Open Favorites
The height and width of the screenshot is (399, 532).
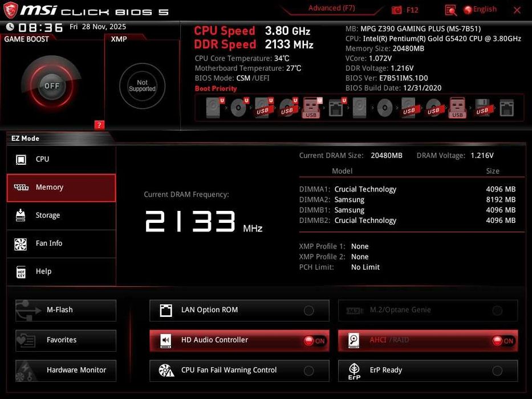(66, 340)
